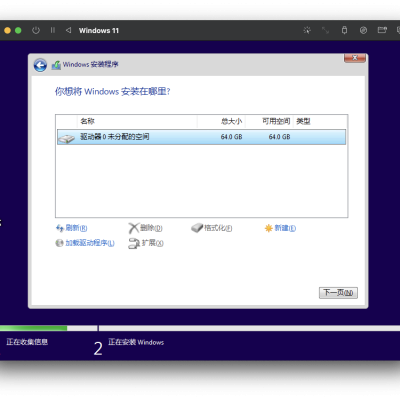Click the total size 64.0 GB cell
The height and width of the screenshot is (400, 400).
(231, 137)
